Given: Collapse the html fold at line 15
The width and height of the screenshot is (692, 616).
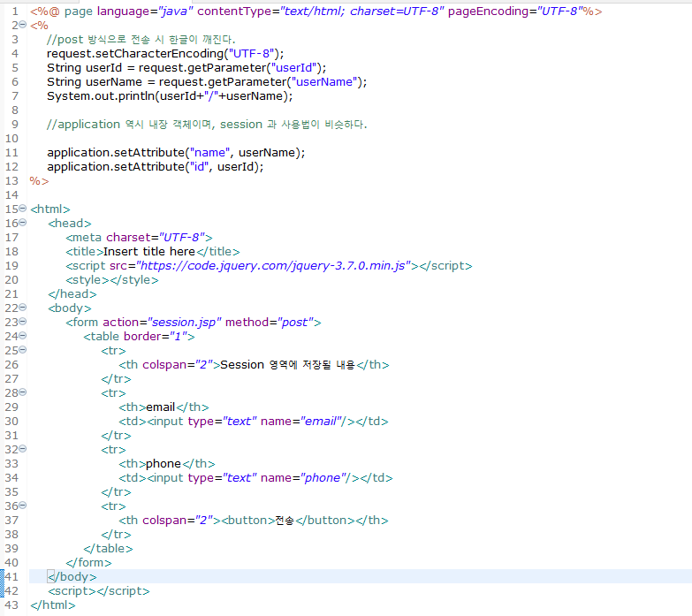Looking at the screenshot, I should [23, 209].
